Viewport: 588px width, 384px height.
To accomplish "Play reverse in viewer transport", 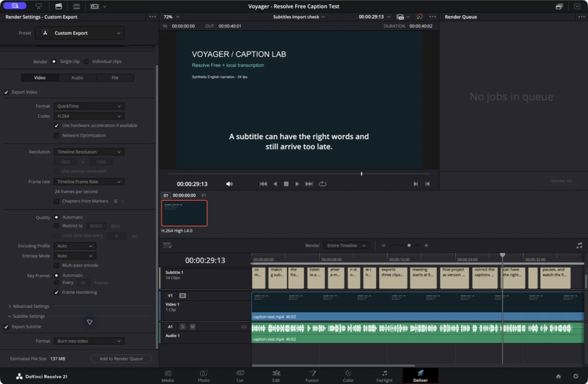I will click(275, 184).
